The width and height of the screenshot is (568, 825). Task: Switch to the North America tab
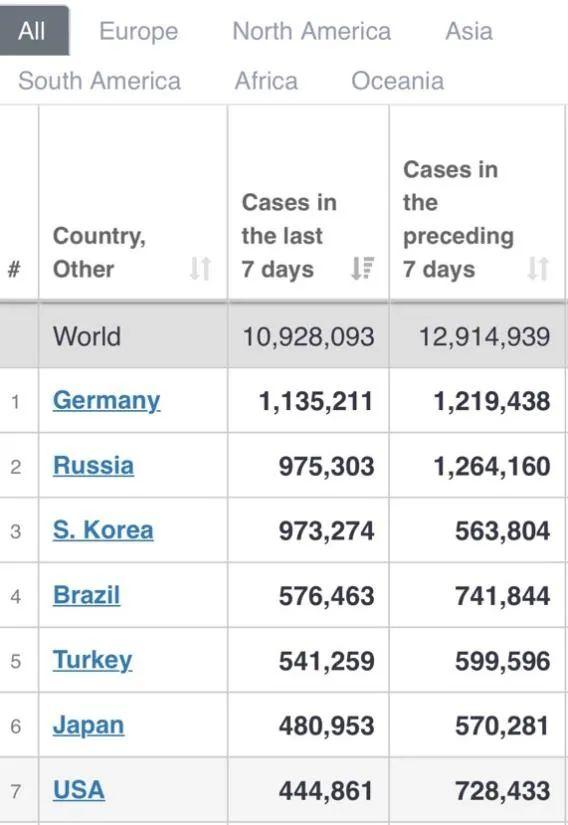coord(312,31)
